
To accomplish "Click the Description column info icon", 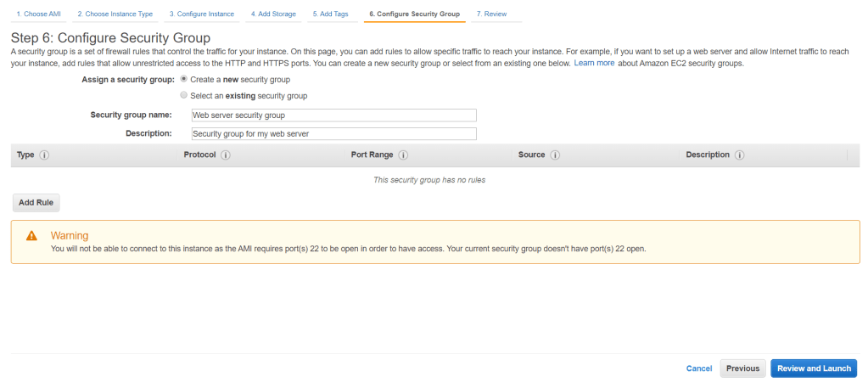I will click(x=740, y=155).
